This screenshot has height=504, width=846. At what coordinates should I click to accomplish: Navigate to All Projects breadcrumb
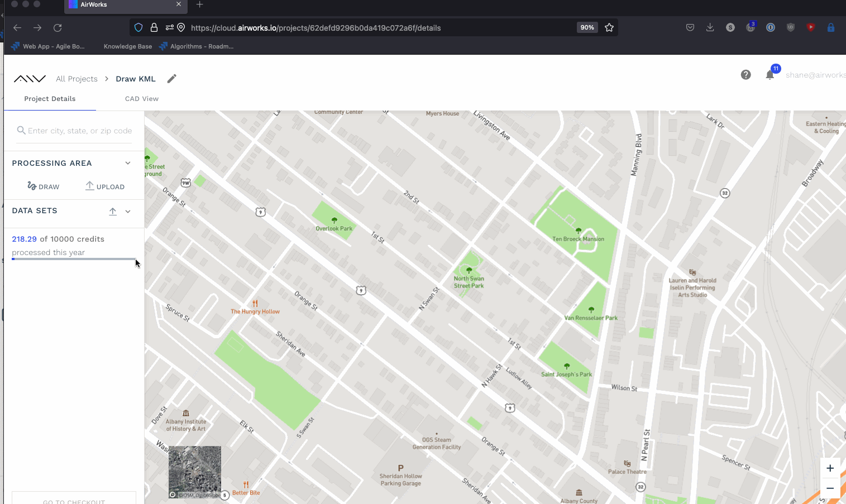pos(77,79)
